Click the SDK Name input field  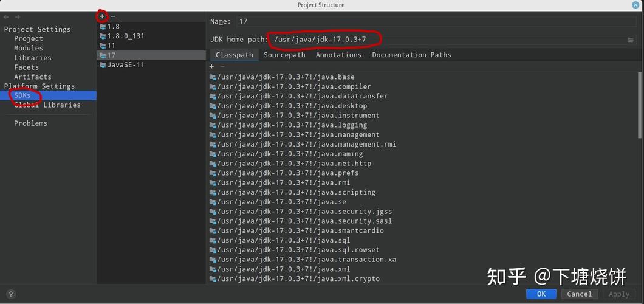pos(425,21)
